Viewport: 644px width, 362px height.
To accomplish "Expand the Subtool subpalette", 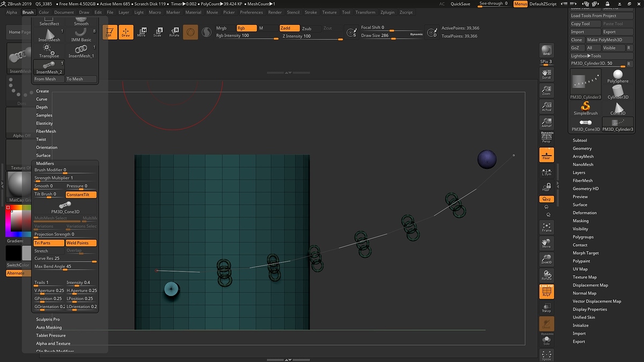I will click(580, 141).
